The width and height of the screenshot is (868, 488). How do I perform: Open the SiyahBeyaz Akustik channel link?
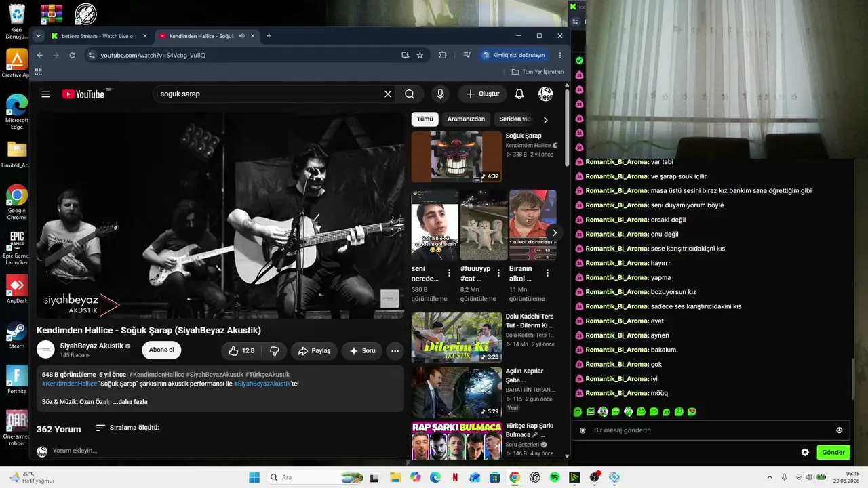coord(92,346)
